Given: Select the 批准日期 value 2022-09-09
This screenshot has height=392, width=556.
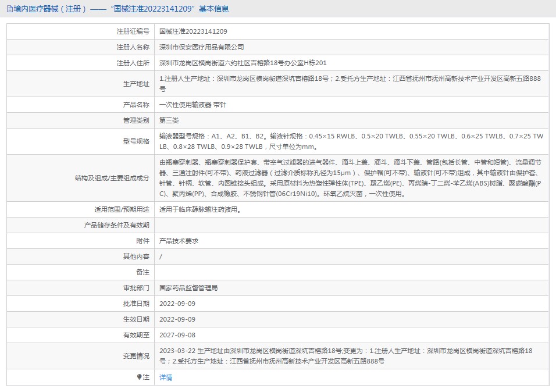Looking at the screenshot, I should [177, 304].
